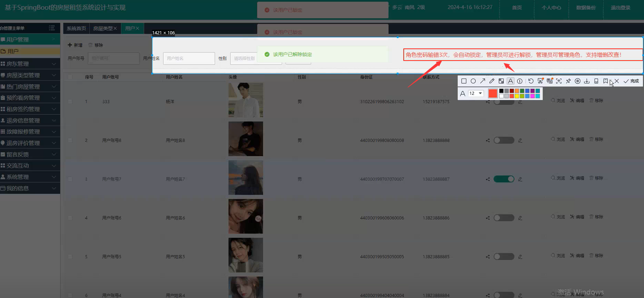Open the screenshot translate tool
Screen dimensions: 644x298
(x=550, y=81)
